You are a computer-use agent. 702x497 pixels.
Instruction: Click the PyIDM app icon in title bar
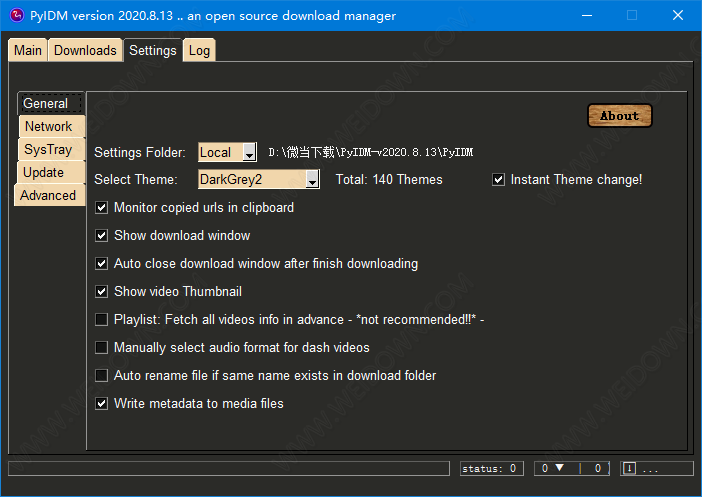click(x=17, y=15)
